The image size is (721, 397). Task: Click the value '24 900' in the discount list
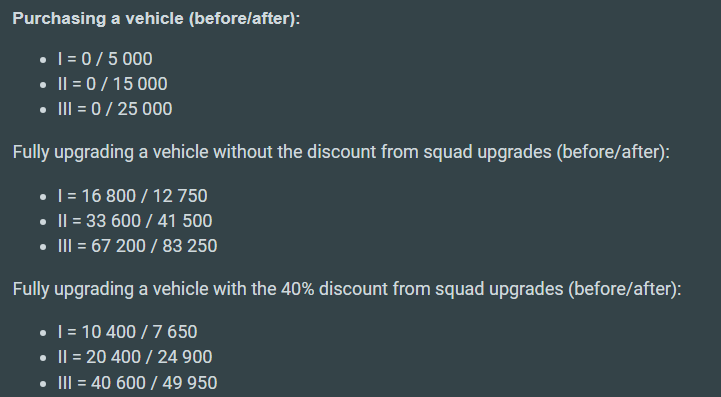pyautogui.click(x=184, y=357)
